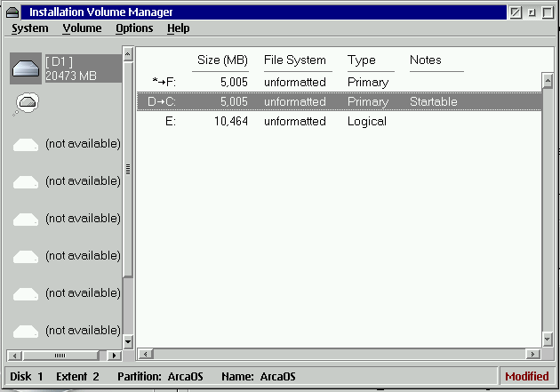Select the last not available disk icon
Screen dimensions: 560x392
click(27, 331)
